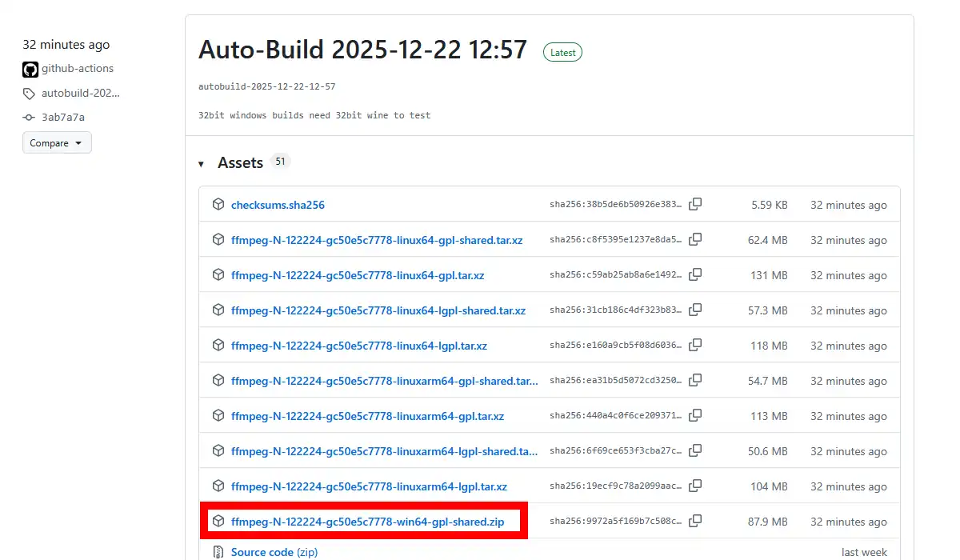Image resolution: width=960 pixels, height=560 pixels.
Task: Download checksums.sha256 file
Action: click(x=278, y=205)
